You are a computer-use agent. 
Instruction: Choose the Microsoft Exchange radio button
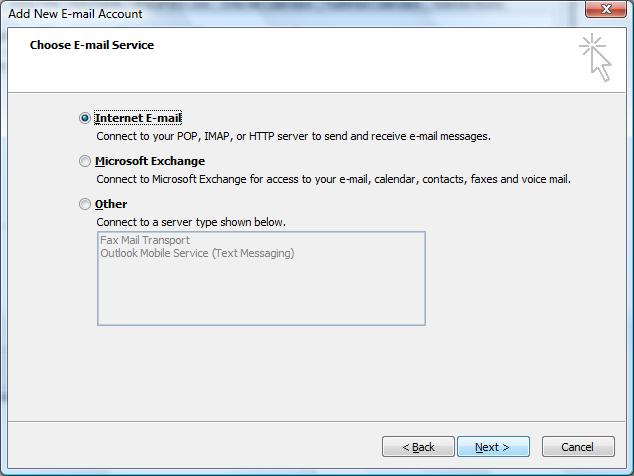pos(85,161)
